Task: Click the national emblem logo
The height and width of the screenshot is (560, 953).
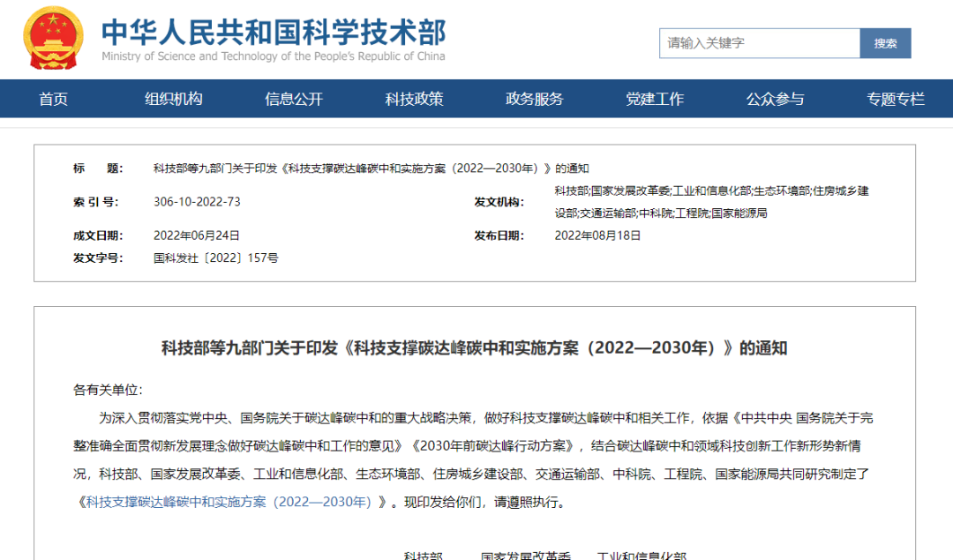Action: click(x=53, y=38)
